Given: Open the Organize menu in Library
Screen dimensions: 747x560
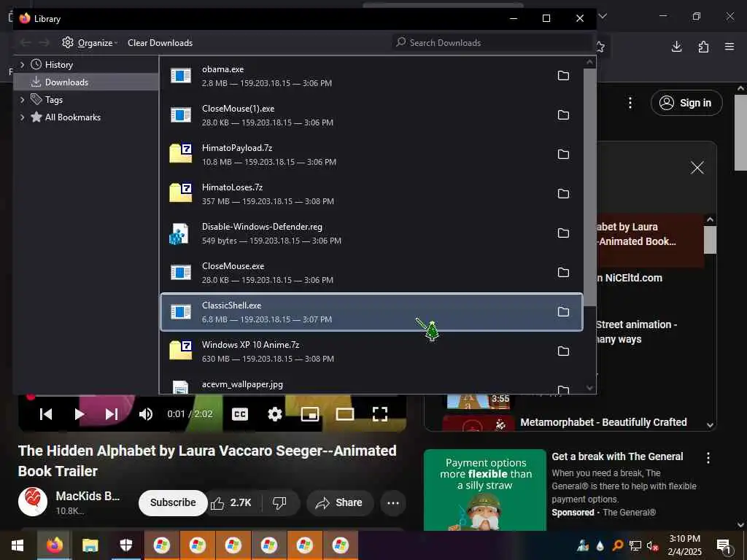Looking at the screenshot, I should point(90,43).
